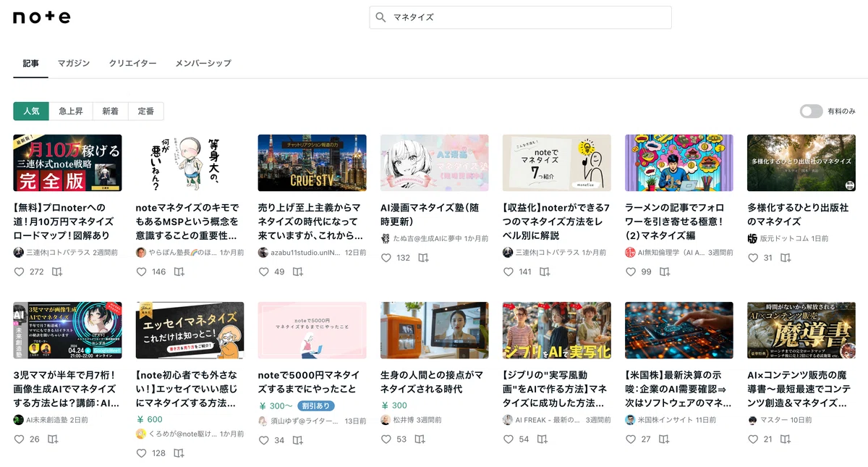Like the 売り上げ至上主義 article
This screenshot has height=467, width=868.
[x=264, y=272]
